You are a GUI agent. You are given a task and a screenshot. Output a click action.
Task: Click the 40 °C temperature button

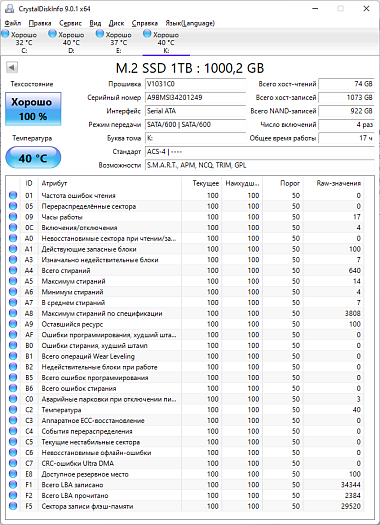(33, 157)
